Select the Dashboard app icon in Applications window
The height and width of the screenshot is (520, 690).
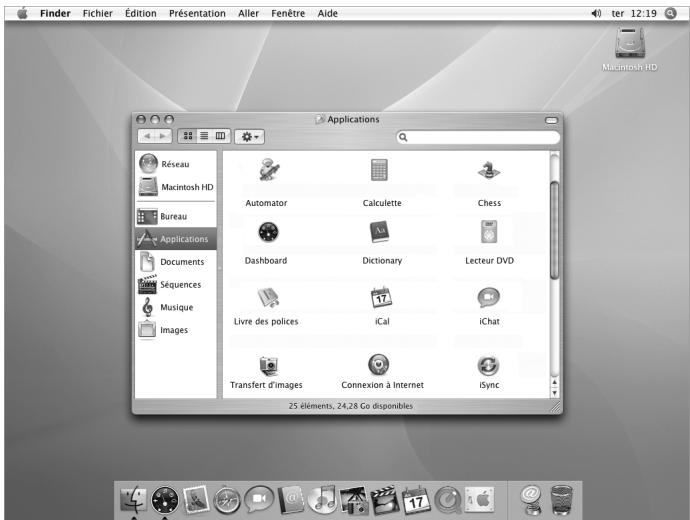(x=268, y=232)
